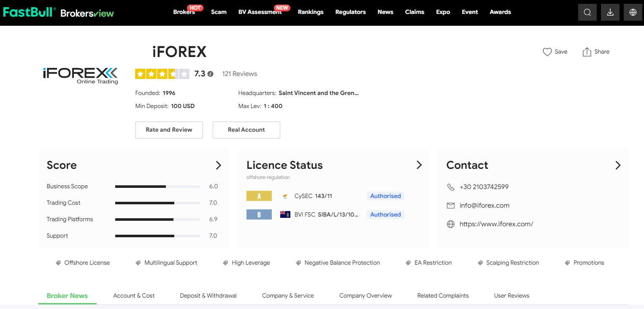Viewport: 644px width, 309px height.
Task: Open the download icon in header
Action: click(610, 12)
